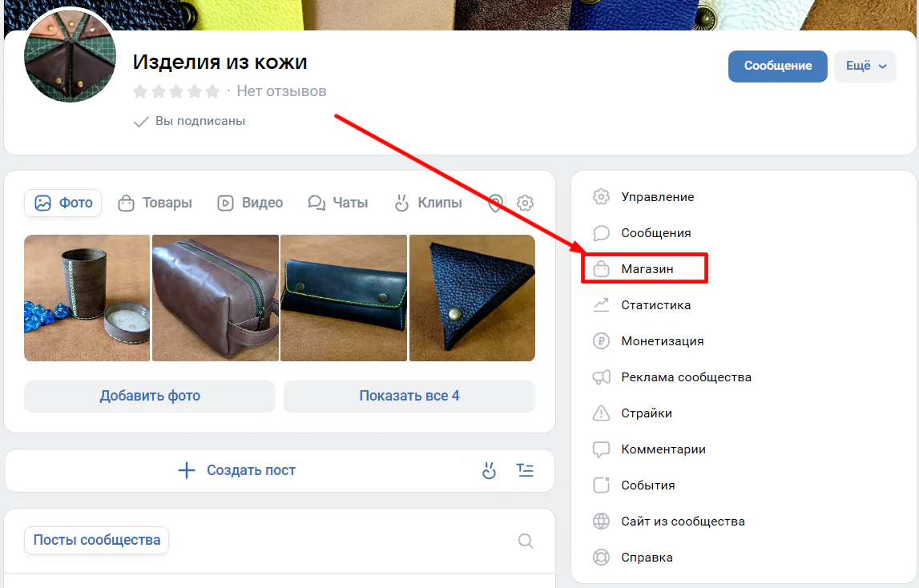Viewport: 919px width, 588px height.
Task: Click the Сообщения speech bubble icon
Action: click(602, 233)
